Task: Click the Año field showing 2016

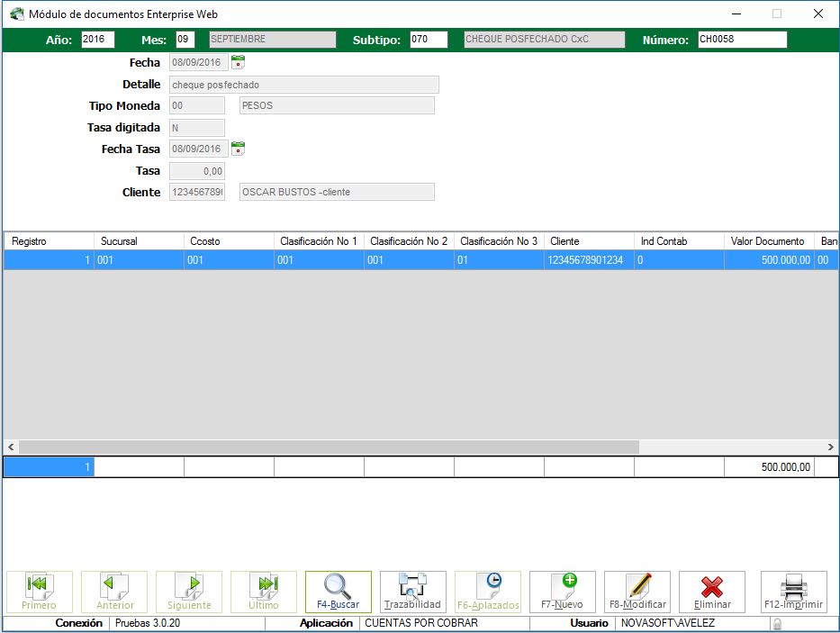Action: tap(98, 39)
